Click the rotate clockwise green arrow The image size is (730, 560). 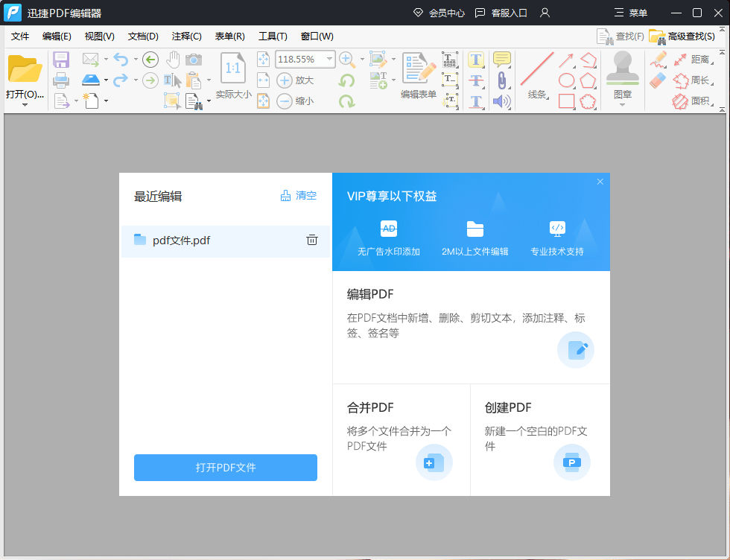click(347, 101)
